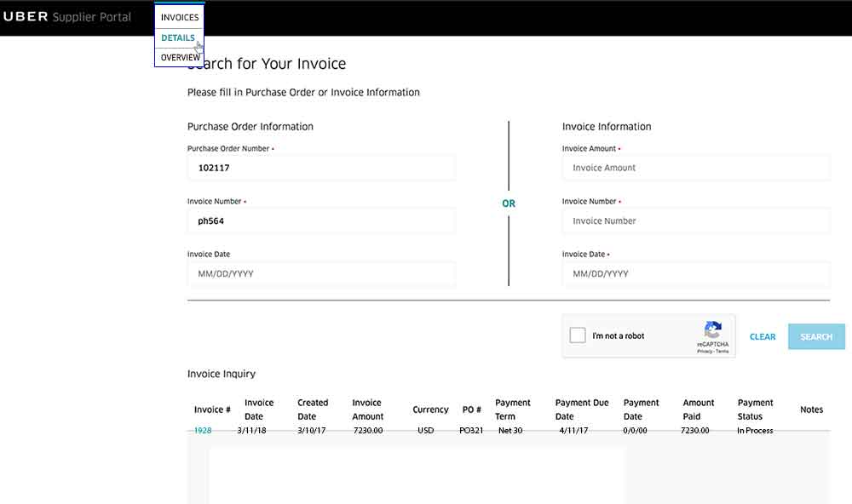This screenshot has height=504, width=852.
Task: Open invoice 1928 link
Action: pyautogui.click(x=203, y=430)
